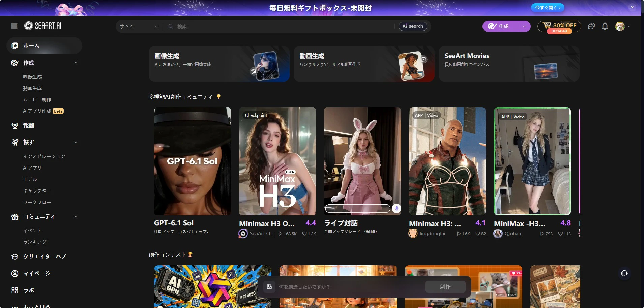
Task: Click the SeaArt.AI logo
Action: point(43,26)
